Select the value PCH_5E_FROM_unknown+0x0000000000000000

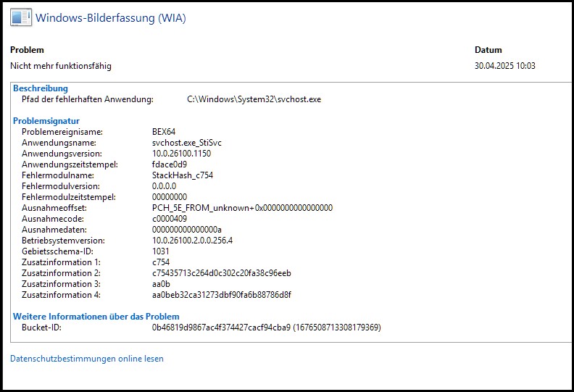(x=242, y=208)
